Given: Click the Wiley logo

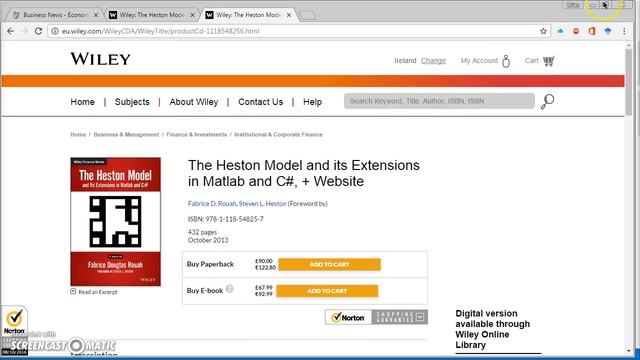Looking at the screenshot, I should [x=100, y=59].
